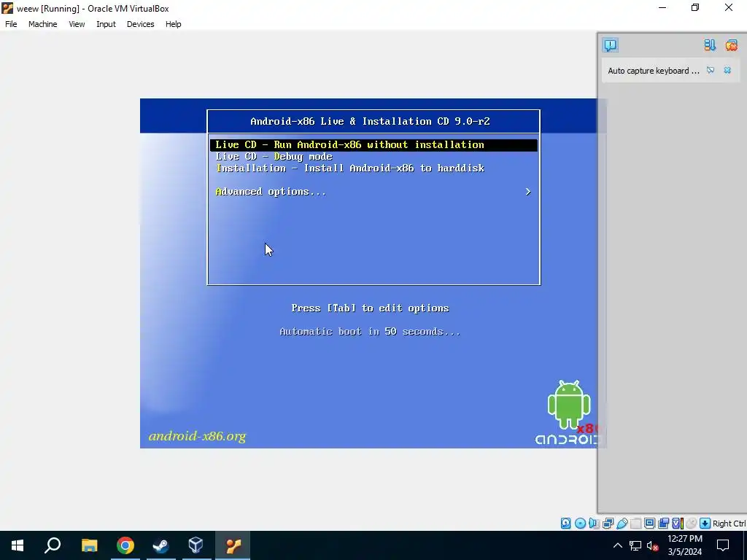Open the Devices menu

[141, 24]
